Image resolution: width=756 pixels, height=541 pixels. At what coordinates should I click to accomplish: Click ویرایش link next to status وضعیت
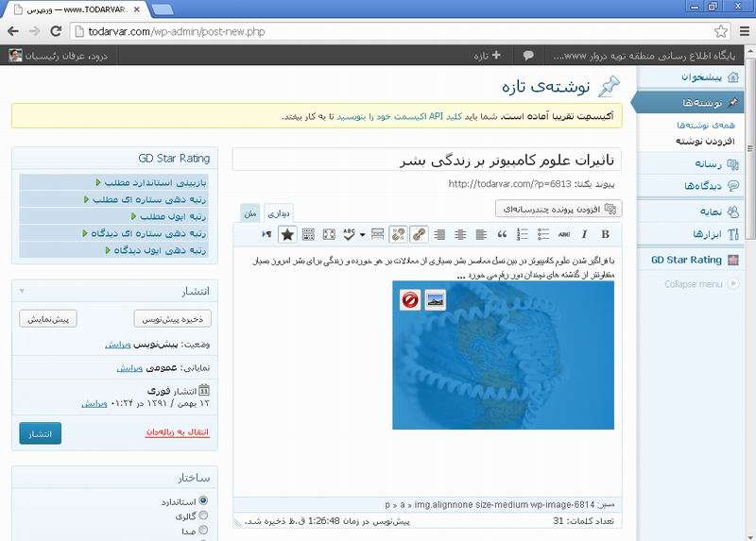[118, 345]
